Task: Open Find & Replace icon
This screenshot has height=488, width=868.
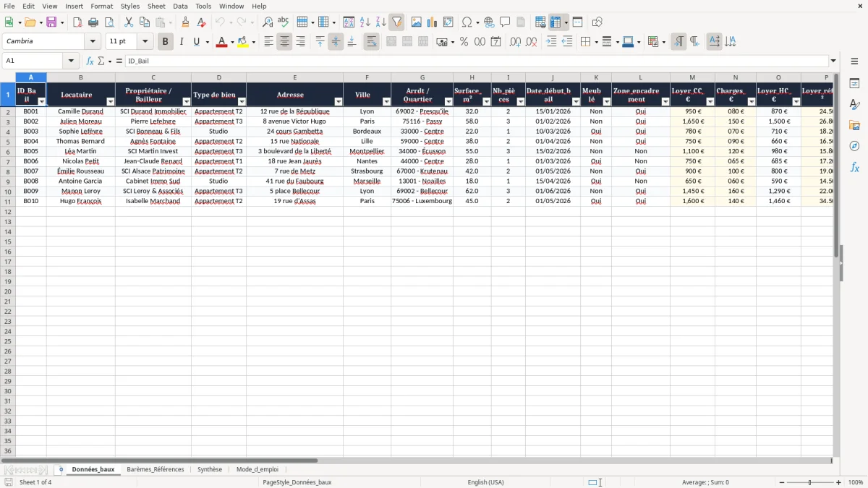Action: click(268, 22)
